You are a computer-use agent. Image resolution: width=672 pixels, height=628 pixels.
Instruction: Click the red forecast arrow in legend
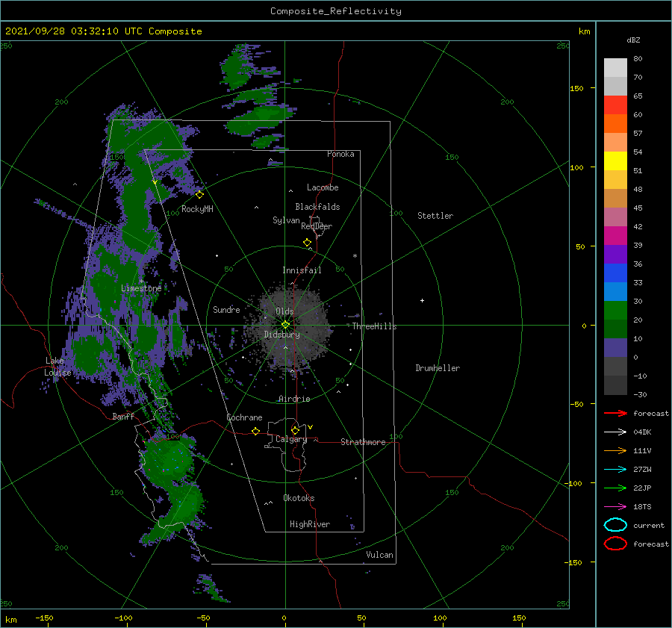[615, 413]
